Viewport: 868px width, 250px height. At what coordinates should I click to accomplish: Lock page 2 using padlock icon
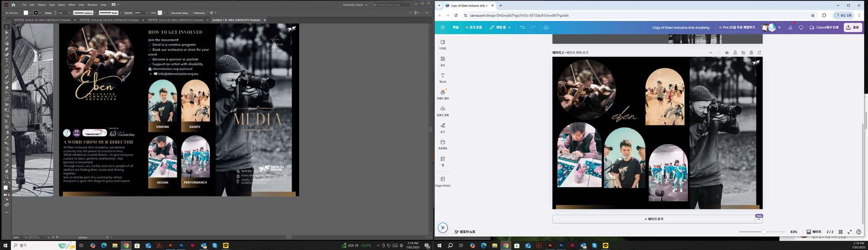point(735,53)
